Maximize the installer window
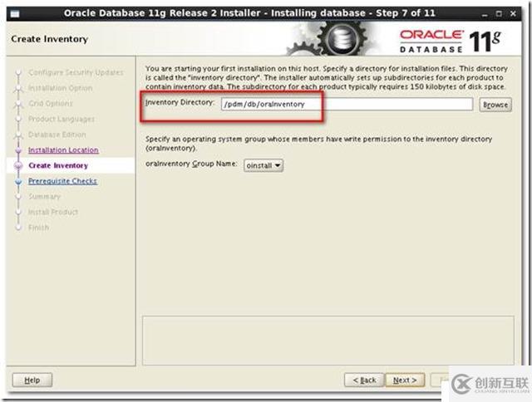 (499, 14)
